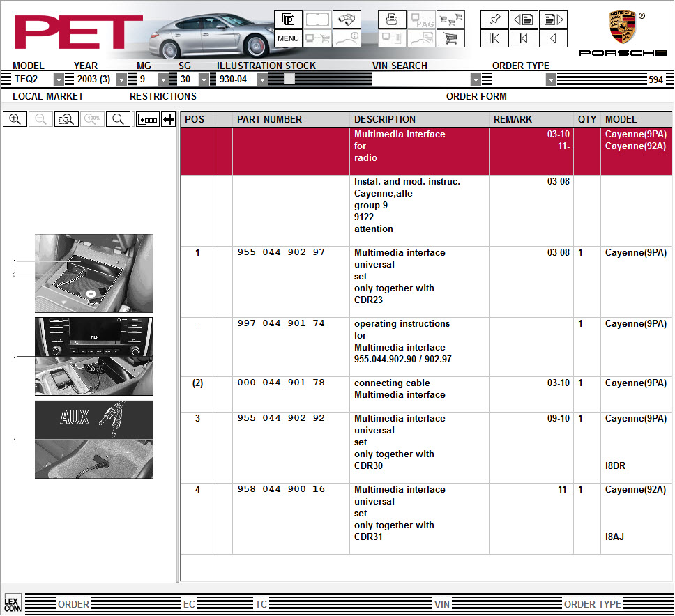Image resolution: width=675 pixels, height=616 pixels.
Task: Click the double-bar first-page arrow
Action: point(494,38)
